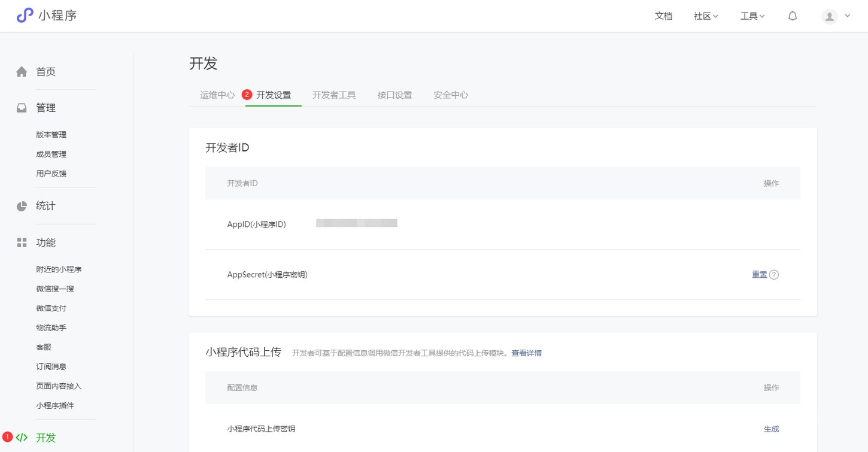Image resolution: width=868 pixels, height=452 pixels.
Task: Click the 开发 code brackets icon
Action: [22, 438]
